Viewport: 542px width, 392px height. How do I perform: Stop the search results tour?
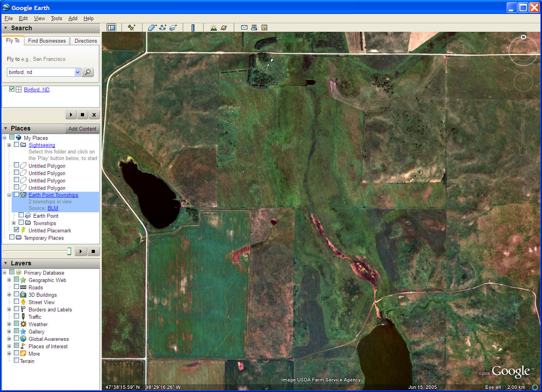(x=82, y=115)
